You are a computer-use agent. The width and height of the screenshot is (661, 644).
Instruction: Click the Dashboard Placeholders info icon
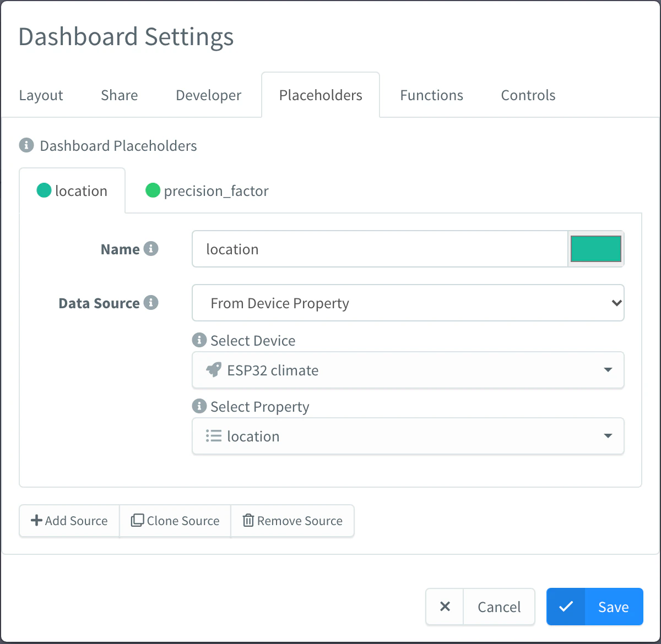26,145
